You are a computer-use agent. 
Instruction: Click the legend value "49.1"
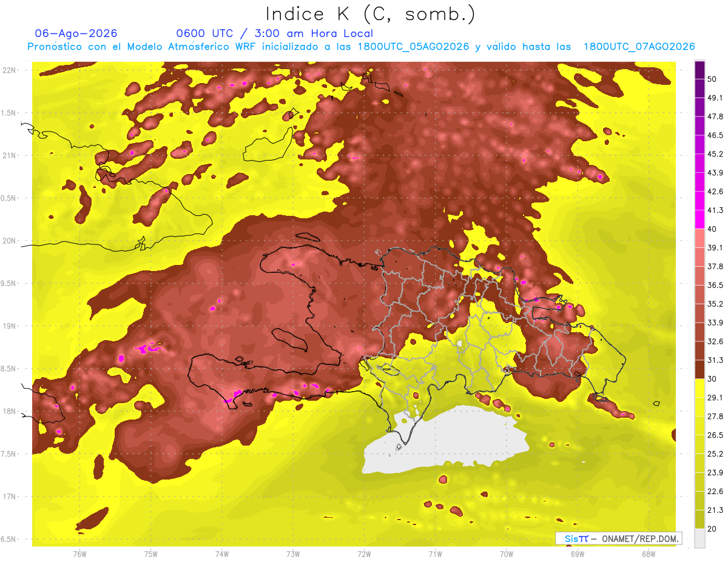(715, 98)
